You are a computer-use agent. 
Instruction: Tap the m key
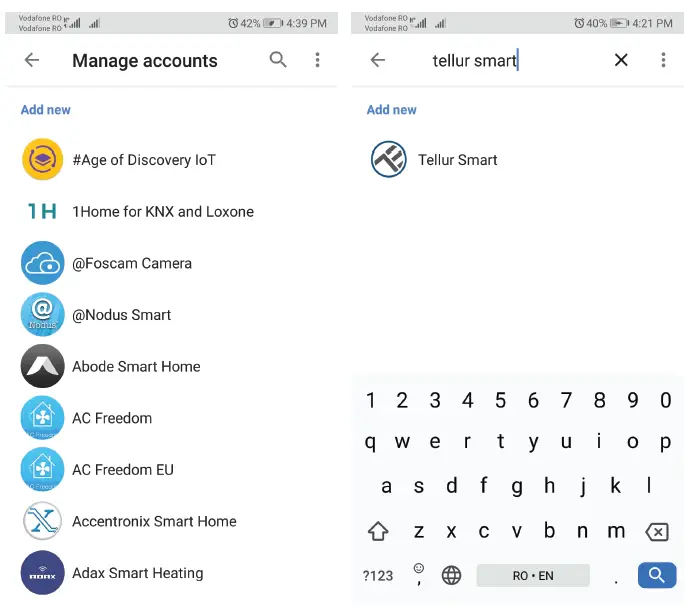pos(616,531)
